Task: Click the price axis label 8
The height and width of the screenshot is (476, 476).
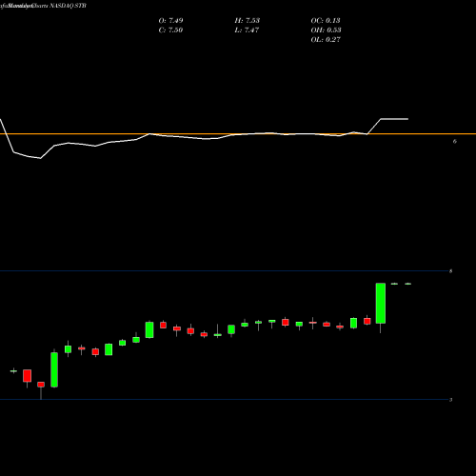Action: [x=450, y=271]
